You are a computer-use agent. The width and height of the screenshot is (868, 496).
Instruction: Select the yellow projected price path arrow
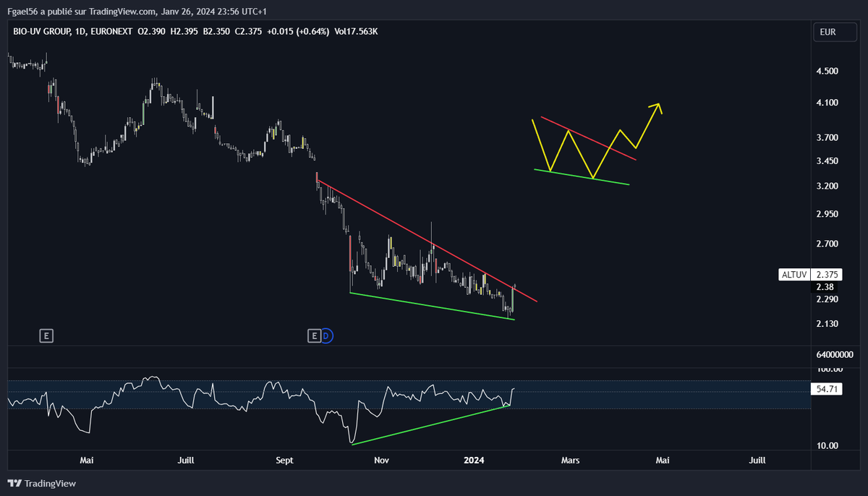tap(596, 140)
